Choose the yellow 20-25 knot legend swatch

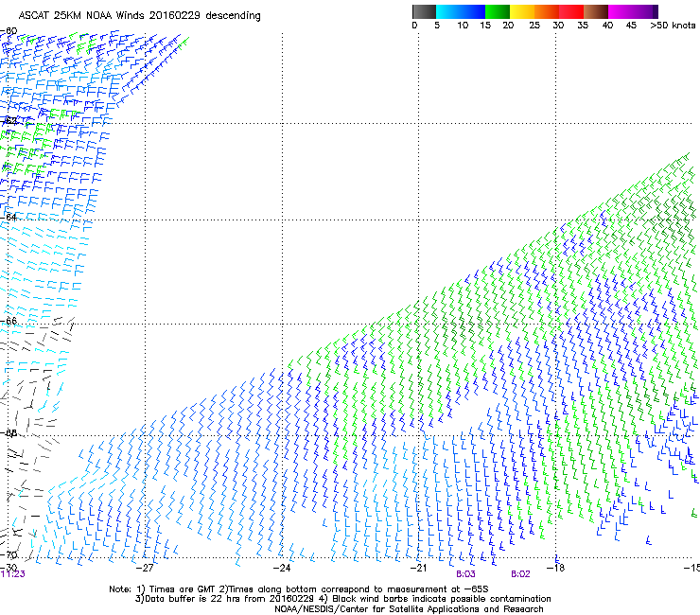pyautogui.click(x=522, y=11)
